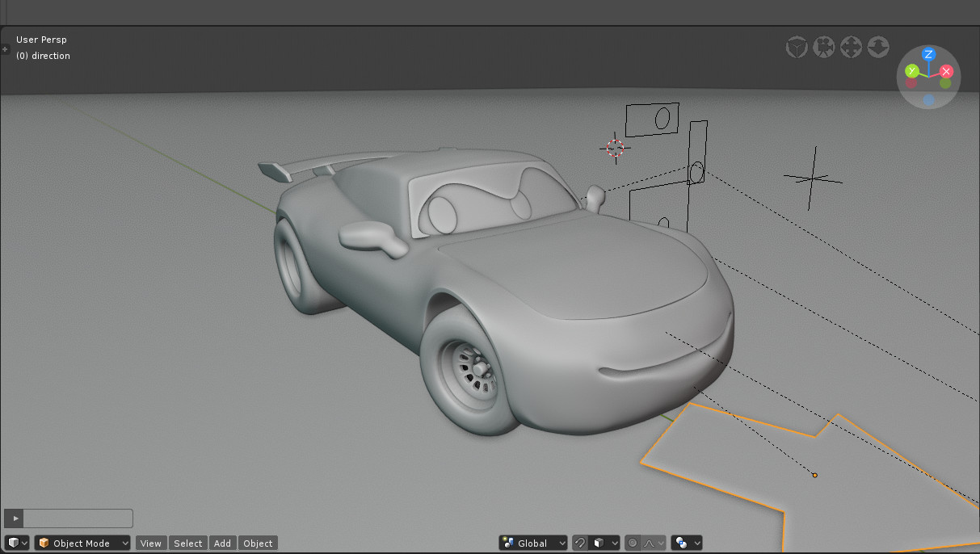Screen dimensions: 980x554
Task: Open the proportional falloff curve dropdown
Action: pyautogui.click(x=654, y=544)
